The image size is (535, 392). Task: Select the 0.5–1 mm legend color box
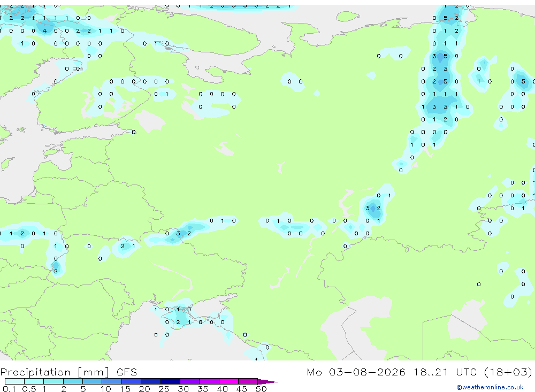34,381
